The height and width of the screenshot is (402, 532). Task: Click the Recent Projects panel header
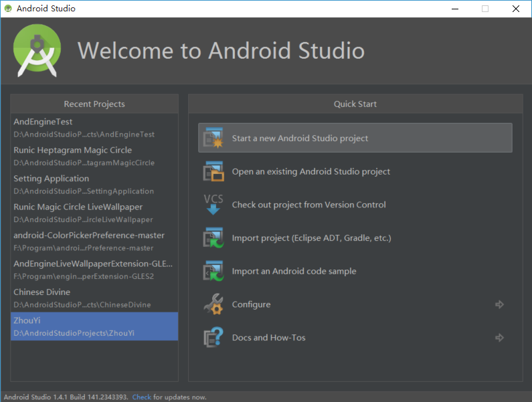coord(94,104)
